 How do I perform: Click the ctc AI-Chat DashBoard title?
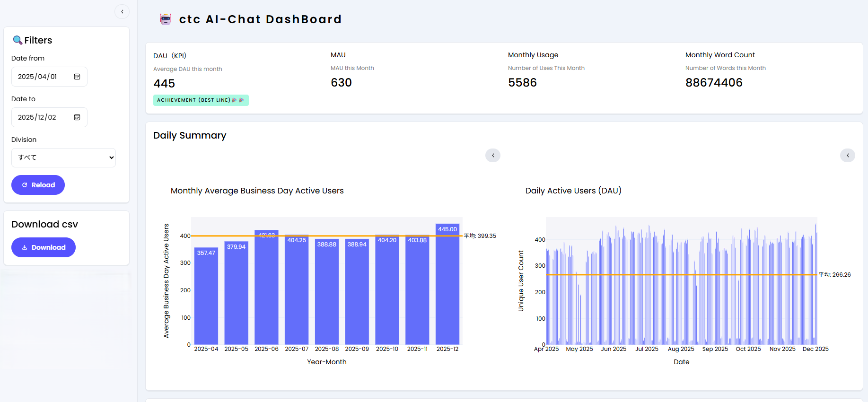click(x=260, y=19)
